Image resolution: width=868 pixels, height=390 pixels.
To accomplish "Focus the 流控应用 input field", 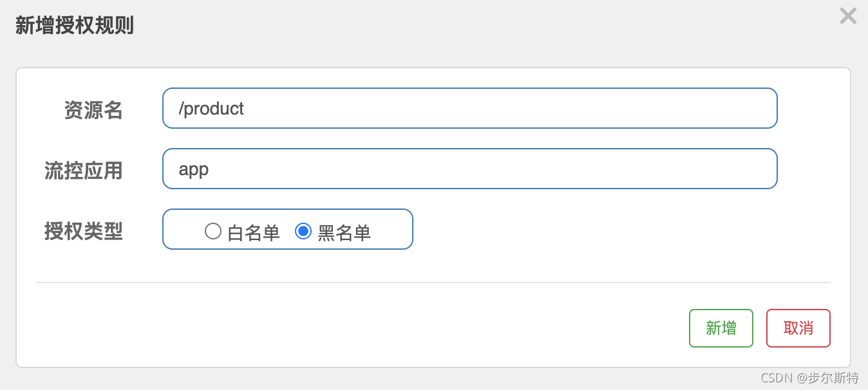I will point(469,169).
